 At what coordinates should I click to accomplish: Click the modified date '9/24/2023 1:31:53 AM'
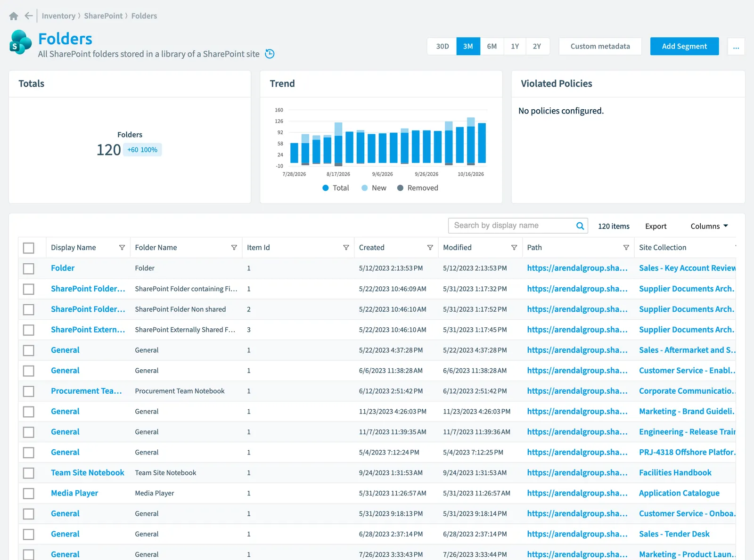[475, 473]
